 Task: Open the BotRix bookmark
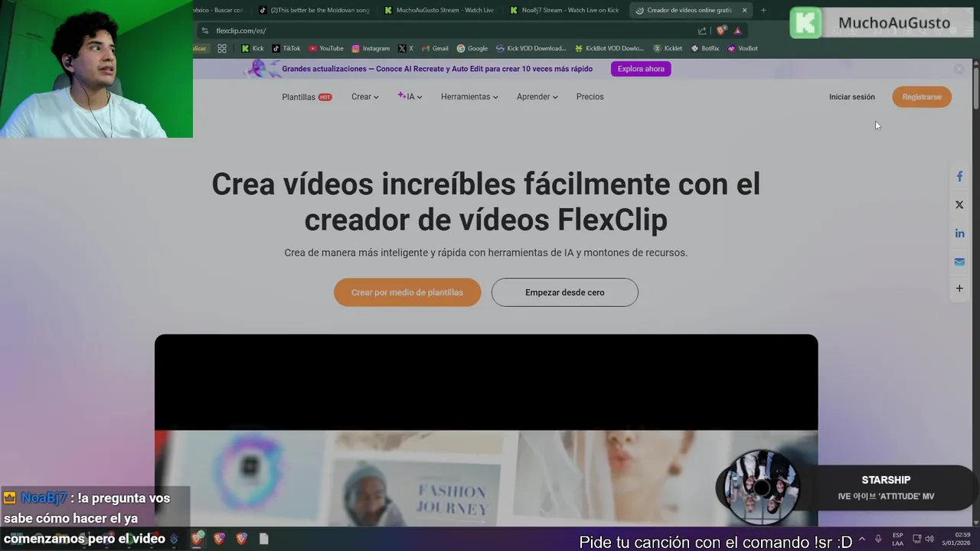pyautogui.click(x=705, y=48)
